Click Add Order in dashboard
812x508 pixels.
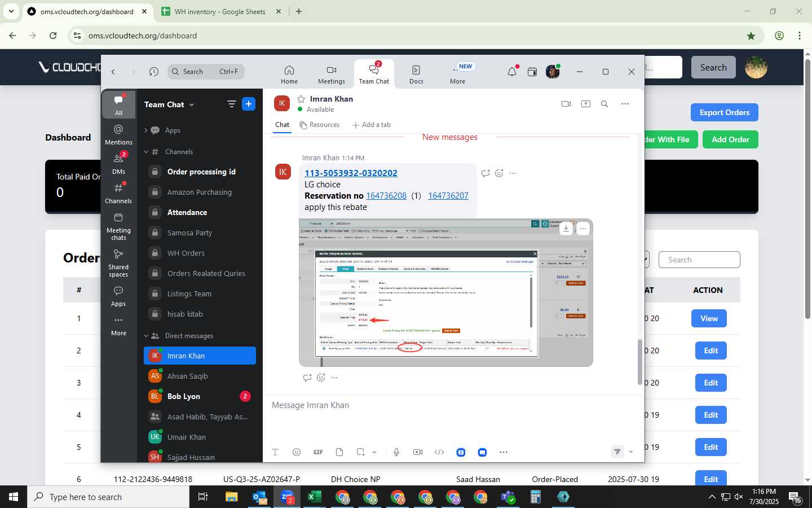pyautogui.click(x=730, y=139)
